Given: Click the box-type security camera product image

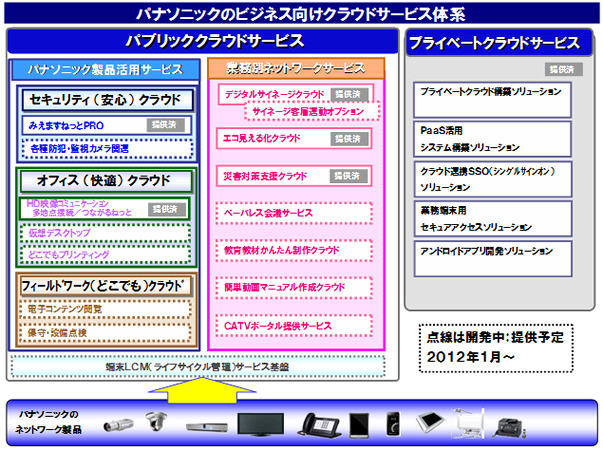Looking at the screenshot, I should (x=118, y=425).
